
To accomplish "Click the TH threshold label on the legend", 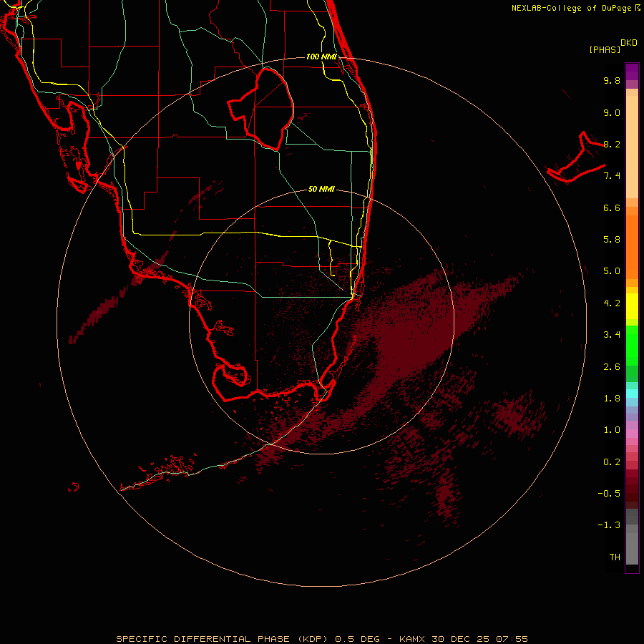I will [x=615, y=557].
